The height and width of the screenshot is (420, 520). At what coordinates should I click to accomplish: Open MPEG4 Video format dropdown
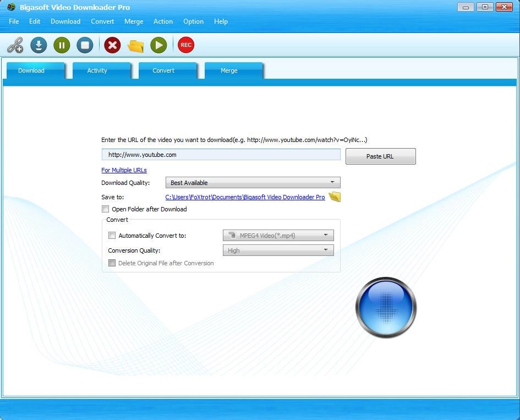click(x=278, y=236)
